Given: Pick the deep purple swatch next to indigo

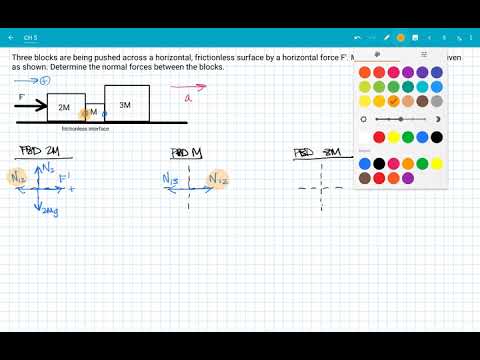Looking at the screenshot, I should (x=422, y=72).
